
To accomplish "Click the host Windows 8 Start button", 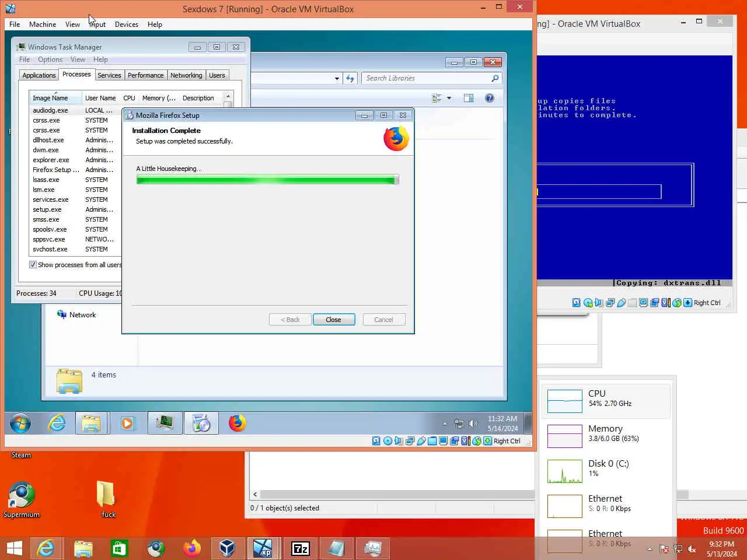I will click(15, 548).
